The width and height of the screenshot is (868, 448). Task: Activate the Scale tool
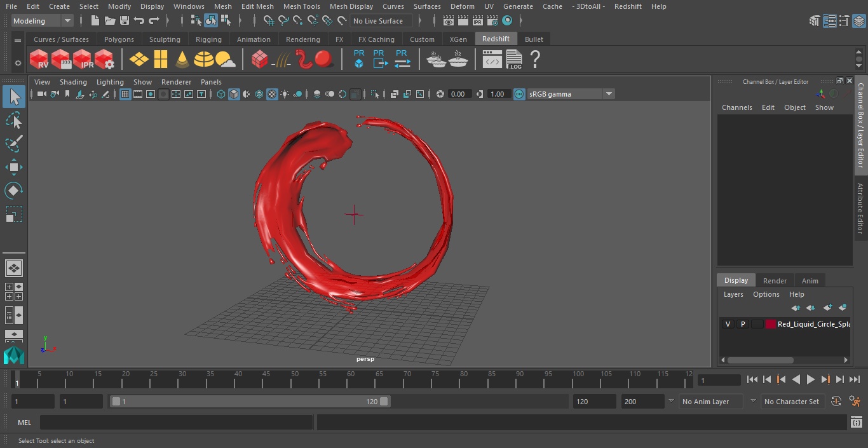click(13, 214)
